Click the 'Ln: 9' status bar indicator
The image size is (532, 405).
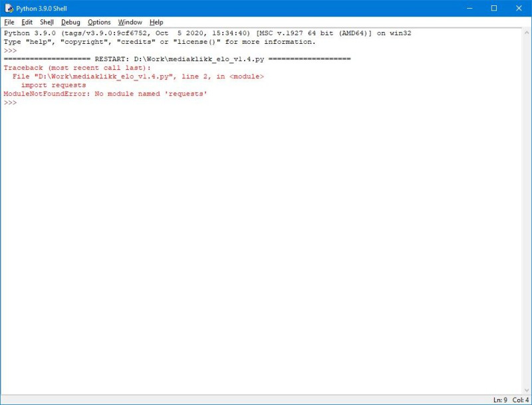point(500,400)
